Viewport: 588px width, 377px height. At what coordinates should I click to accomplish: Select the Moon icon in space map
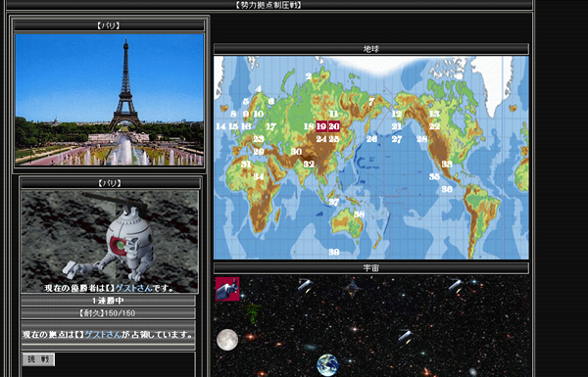click(227, 340)
